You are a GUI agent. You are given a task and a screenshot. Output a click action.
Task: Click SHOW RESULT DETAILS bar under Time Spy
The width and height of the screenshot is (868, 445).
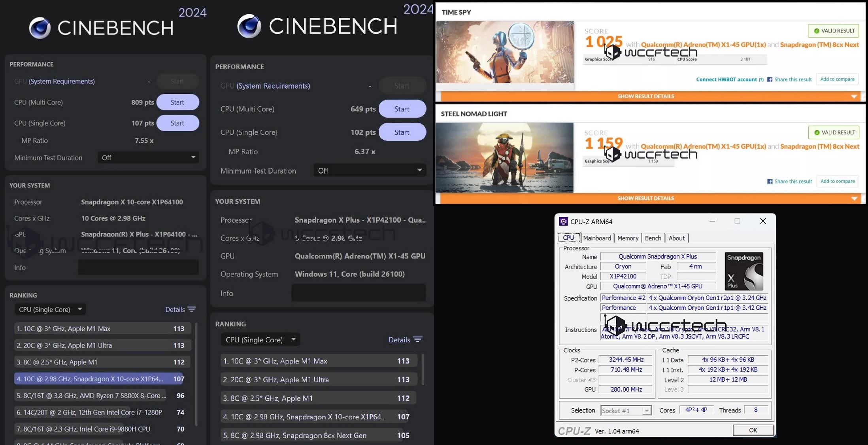pos(651,96)
